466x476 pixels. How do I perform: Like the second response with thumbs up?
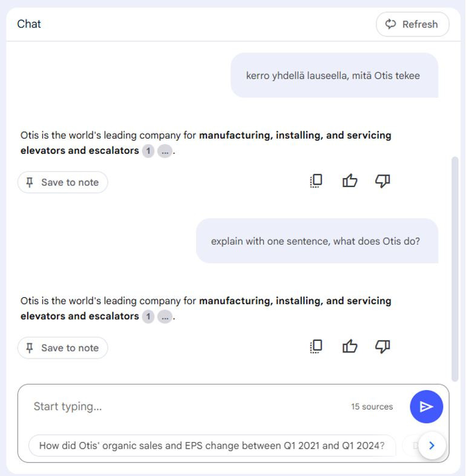pyautogui.click(x=350, y=346)
